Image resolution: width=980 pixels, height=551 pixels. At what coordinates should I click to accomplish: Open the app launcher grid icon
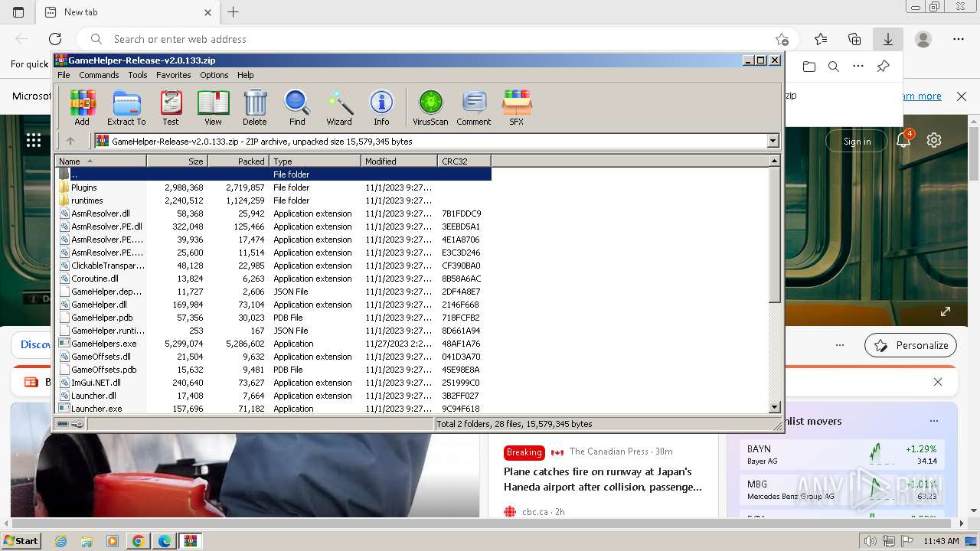coord(33,140)
